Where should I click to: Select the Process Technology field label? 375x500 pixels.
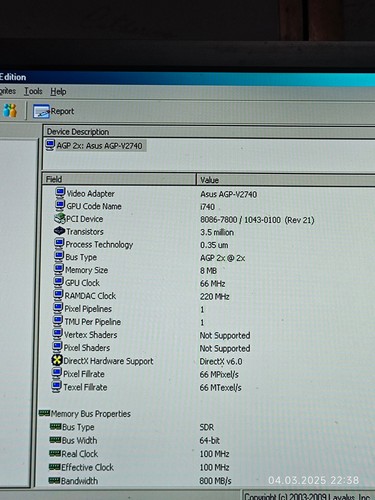pos(99,245)
